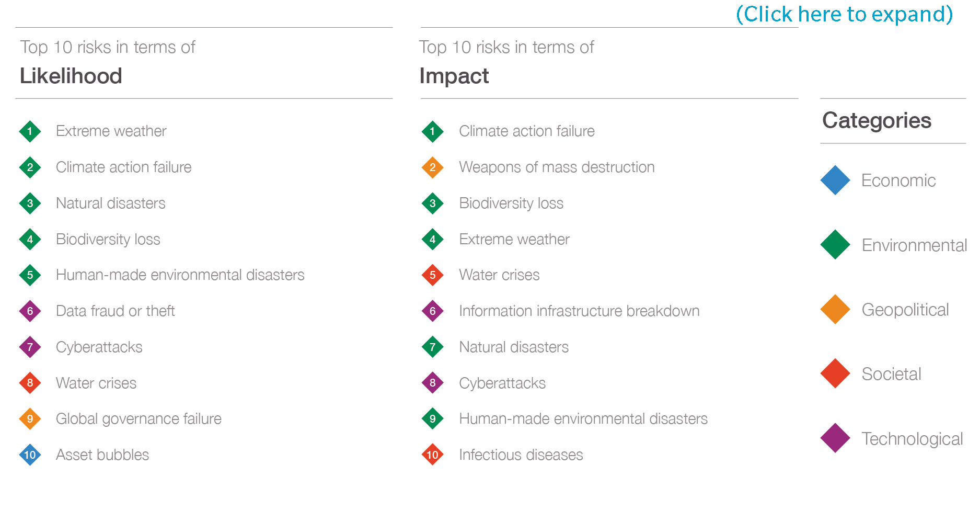Click the 'Cyberattacks' text in the Likelihood list

pos(99,347)
